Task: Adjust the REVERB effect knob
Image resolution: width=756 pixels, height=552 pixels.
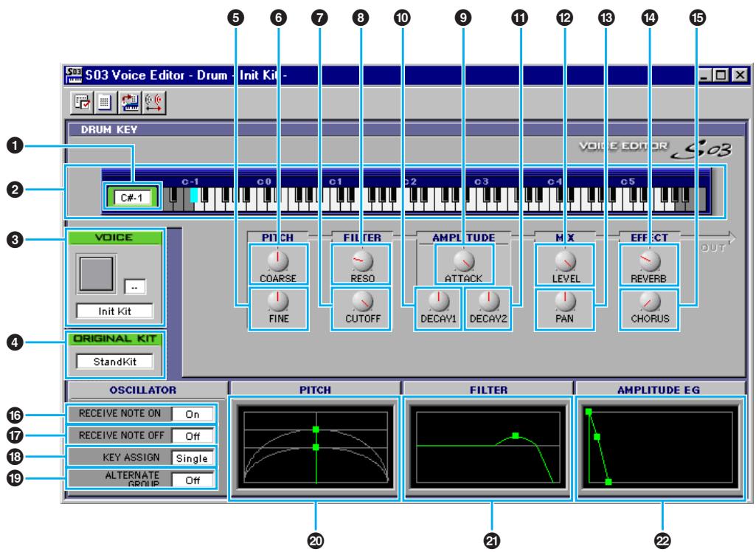Action: 650,261
